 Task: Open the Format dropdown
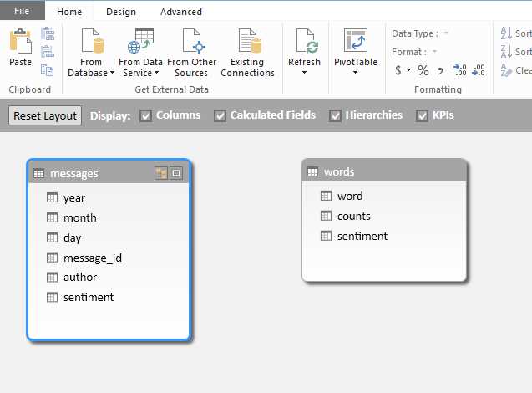(x=434, y=52)
